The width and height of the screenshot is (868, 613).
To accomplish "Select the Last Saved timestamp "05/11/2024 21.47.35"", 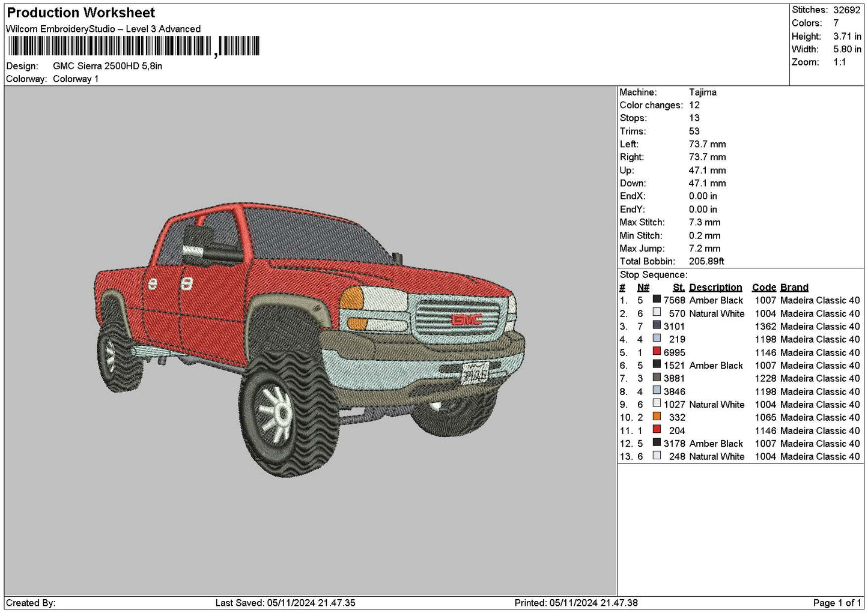I will 312,603.
